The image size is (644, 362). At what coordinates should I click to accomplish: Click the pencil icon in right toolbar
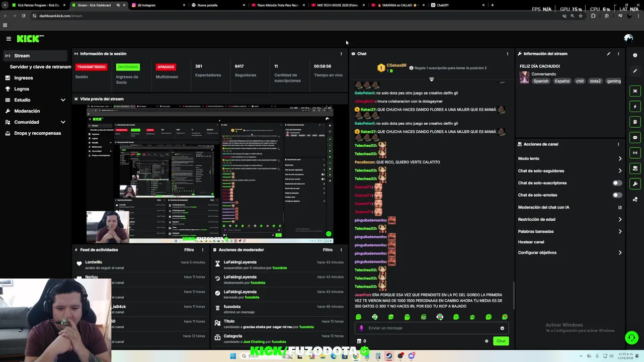[x=635, y=71]
